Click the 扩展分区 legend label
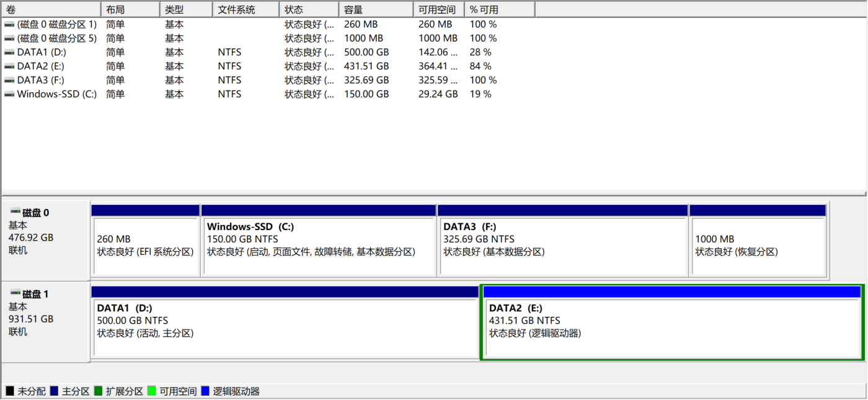 125,391
